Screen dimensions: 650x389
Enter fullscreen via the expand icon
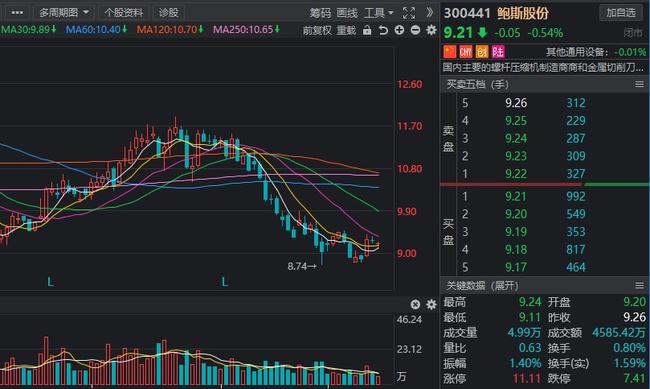409,13
